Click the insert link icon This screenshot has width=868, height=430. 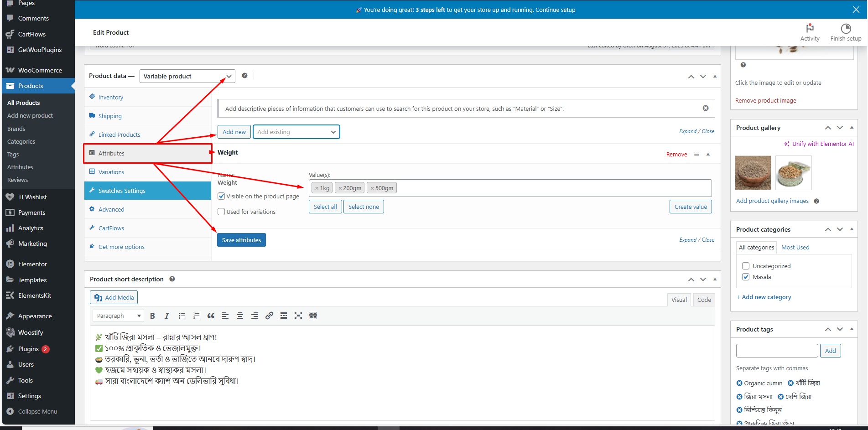click(x=269, y=316)
